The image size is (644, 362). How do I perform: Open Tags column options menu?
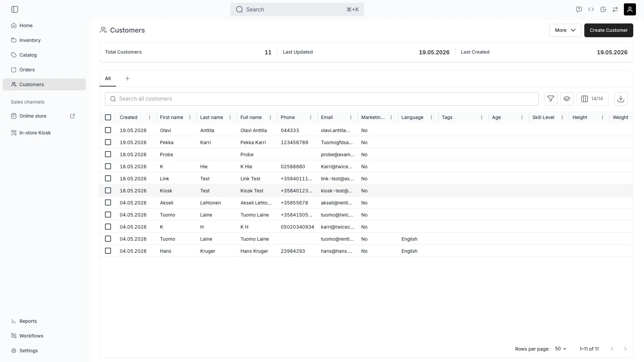point(482,117)
